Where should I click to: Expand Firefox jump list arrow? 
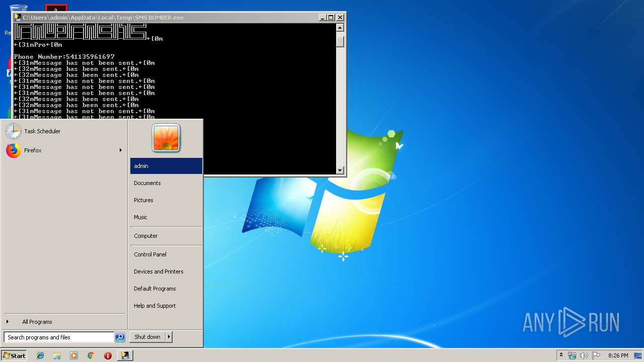click(x=121, y=150)
